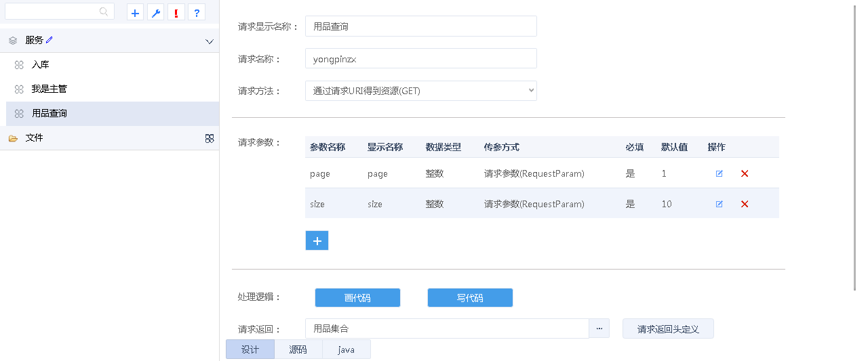Click the ellipsis button beside 请求返回
Image resolution: width=868 pixels, height=361 pixels.
(x=599, y=328)
